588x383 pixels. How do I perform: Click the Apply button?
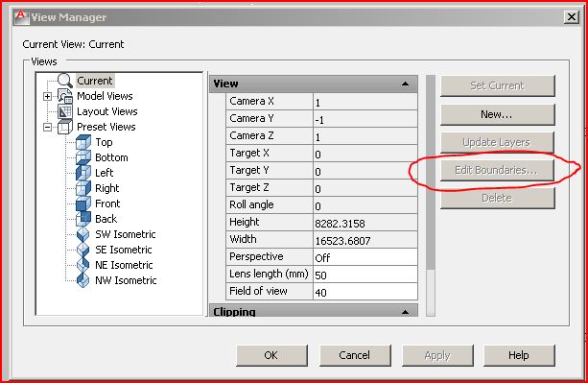[x=437, y=355]
